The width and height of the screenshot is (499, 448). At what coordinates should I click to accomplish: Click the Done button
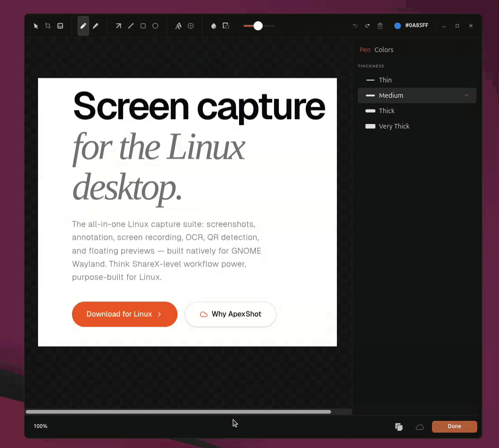[455, 426]
